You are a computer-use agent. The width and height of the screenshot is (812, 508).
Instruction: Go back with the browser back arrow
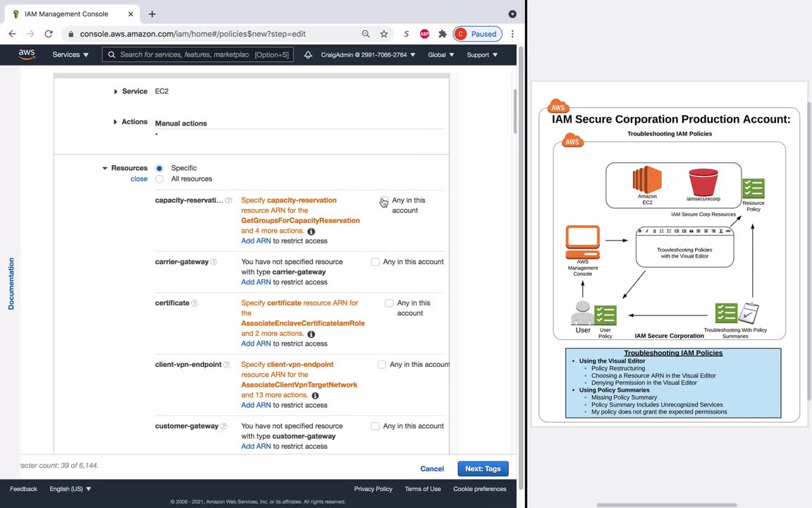(13, 34)
